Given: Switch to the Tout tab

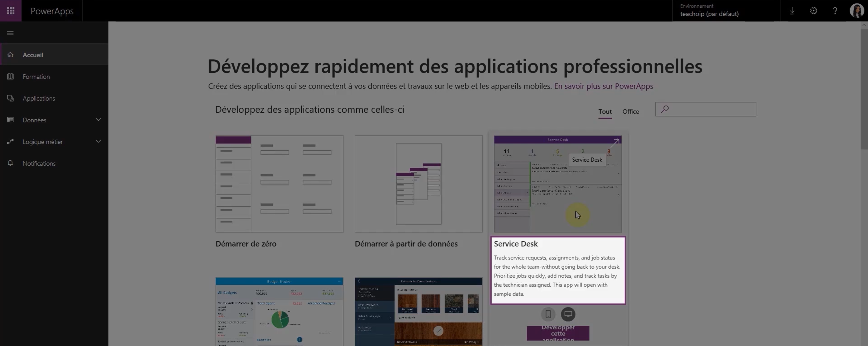Looking at the screenshot, I should [x=605, y=112].
